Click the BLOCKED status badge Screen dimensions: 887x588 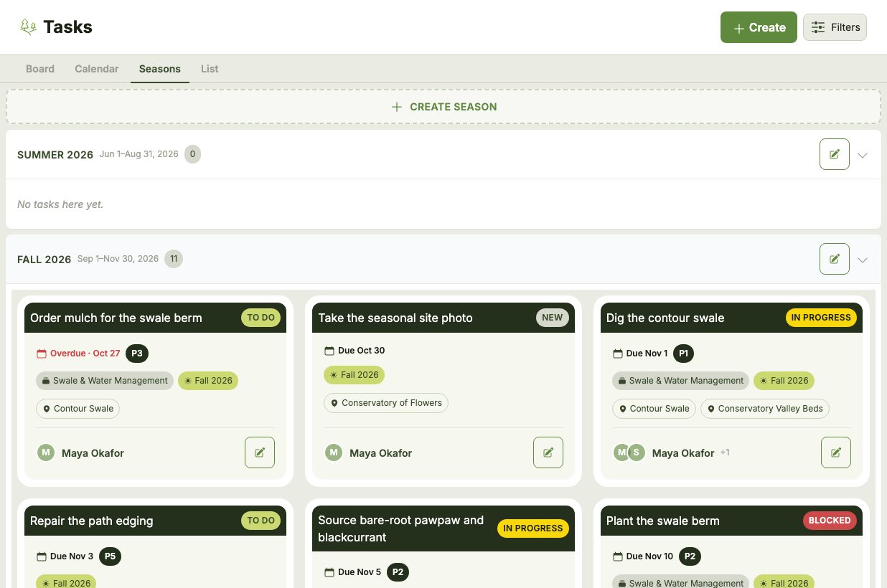[x=830, y=521]
